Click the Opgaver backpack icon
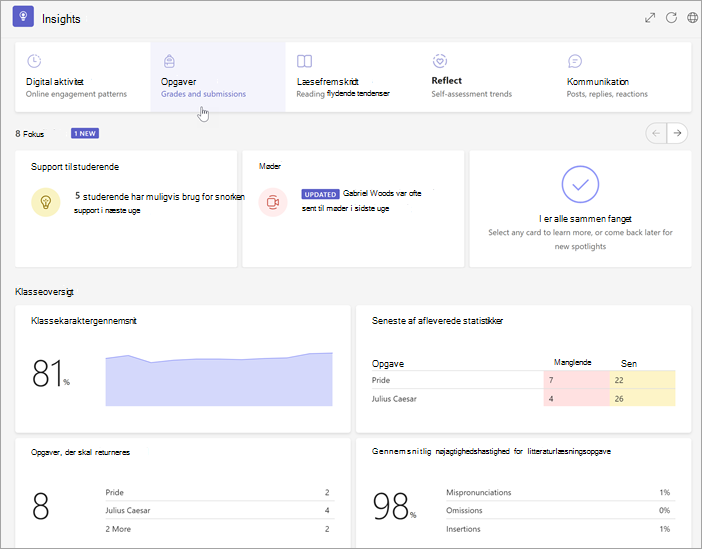The height and width of the screenshot is (549, 702). coord(169,61)
